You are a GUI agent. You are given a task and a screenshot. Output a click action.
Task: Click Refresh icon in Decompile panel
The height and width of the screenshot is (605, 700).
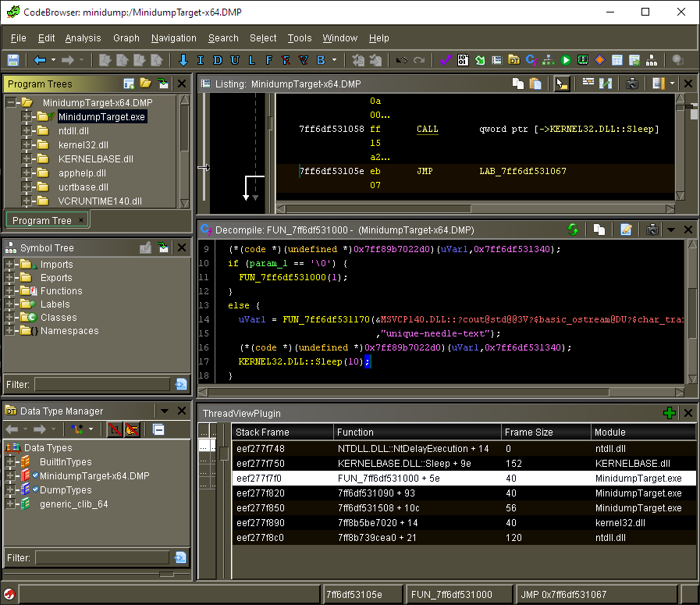coord(573,230)
